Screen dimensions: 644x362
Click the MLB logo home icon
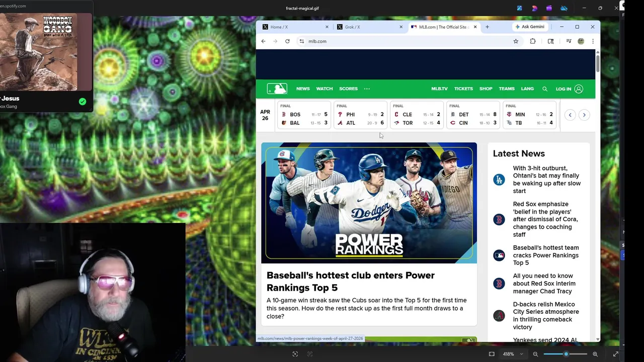point(277,89)
